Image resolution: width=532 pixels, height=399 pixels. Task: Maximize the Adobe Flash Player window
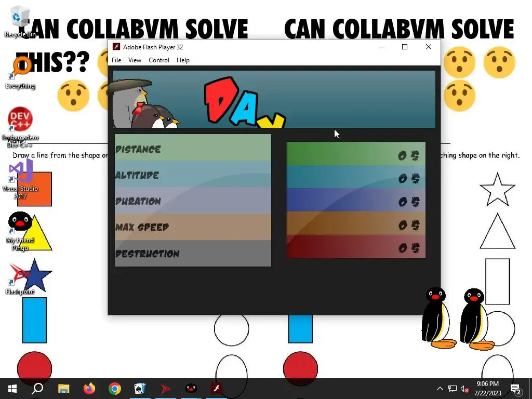[404, 47]
